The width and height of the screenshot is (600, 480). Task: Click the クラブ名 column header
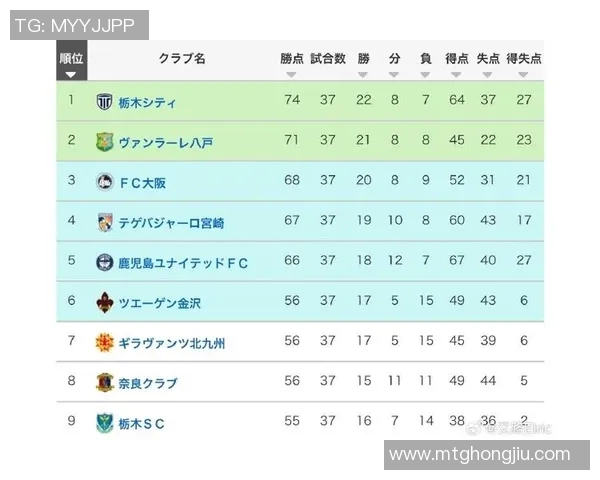coord(181,59)
